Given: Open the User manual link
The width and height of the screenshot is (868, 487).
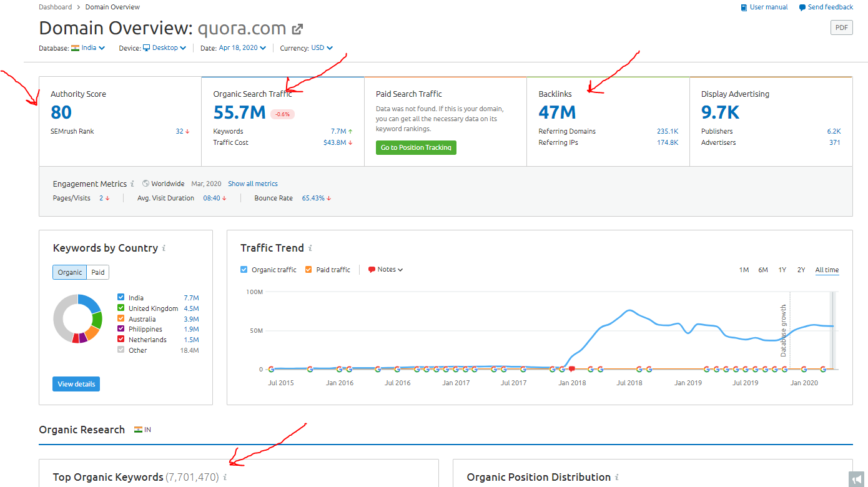Looking at the screenshot, I should click(x=769, y=7).
